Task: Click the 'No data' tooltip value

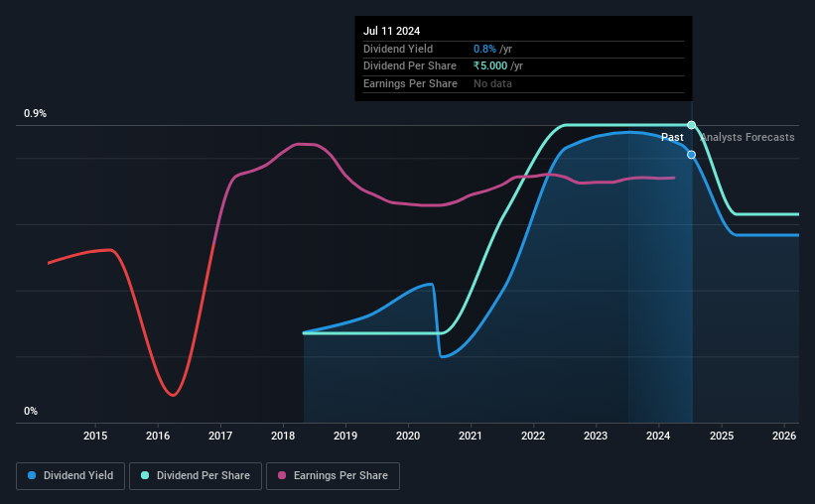Action: click(492, 83)
